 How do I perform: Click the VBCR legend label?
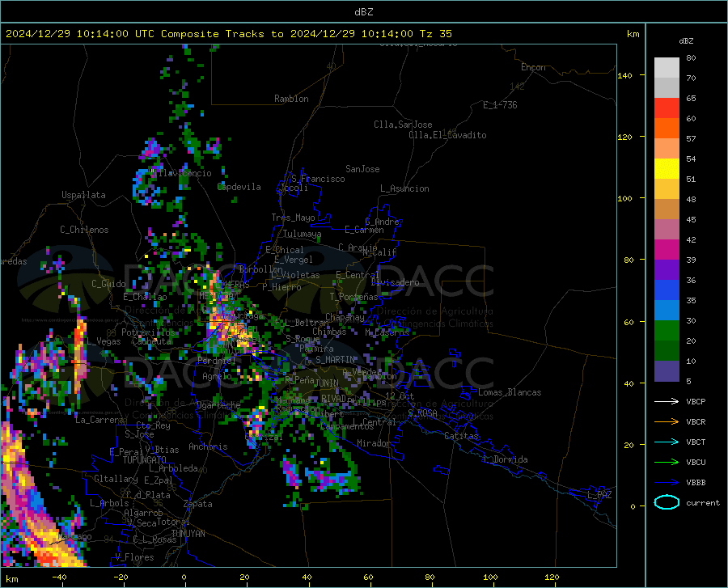click(x=696, y=422)
